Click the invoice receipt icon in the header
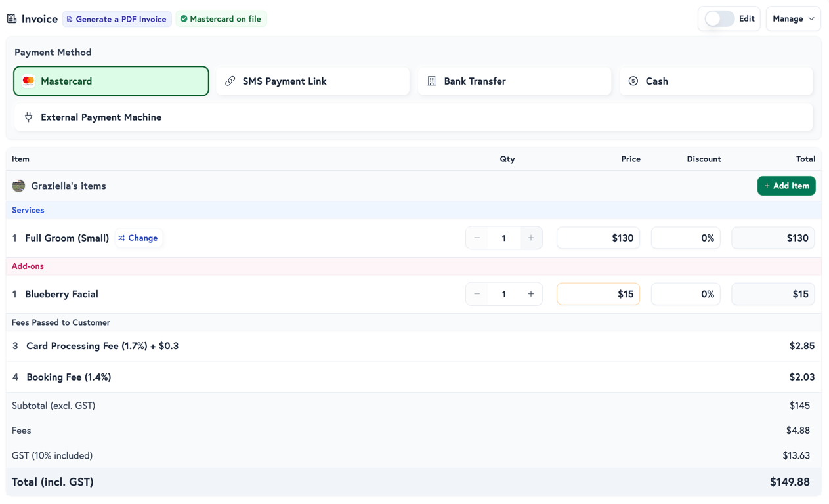The width and height of the screenshot is (829, 504). [11, 18]
